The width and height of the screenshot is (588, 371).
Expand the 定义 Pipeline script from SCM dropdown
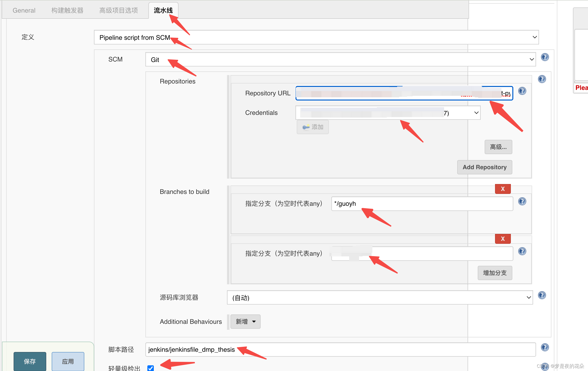316,37
